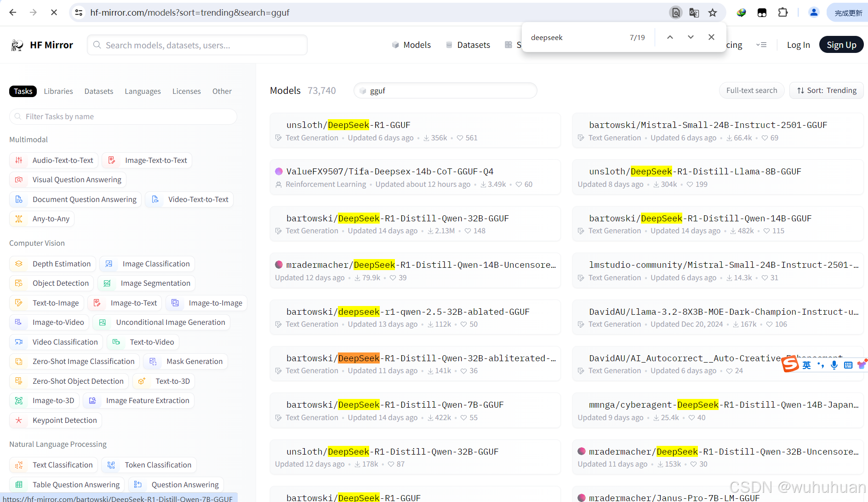Viewport: 868px width, 502px height.
Task: Switch to the Licenses filter tab
Action: point(187,91)
